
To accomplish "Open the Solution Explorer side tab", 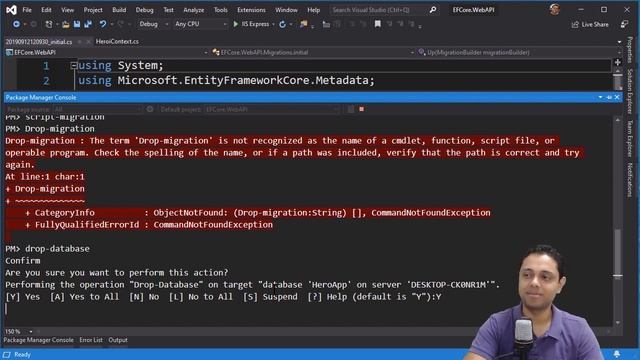I will coord(630,91).
